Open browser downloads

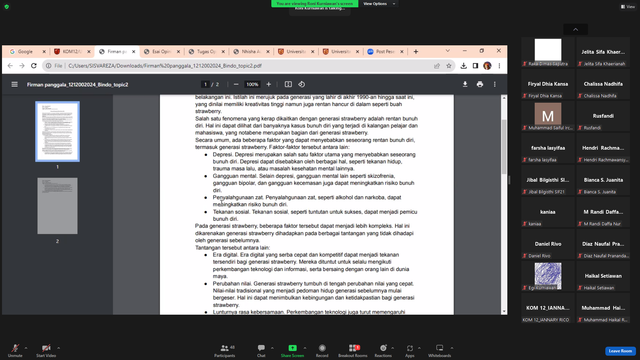(463, 66)
